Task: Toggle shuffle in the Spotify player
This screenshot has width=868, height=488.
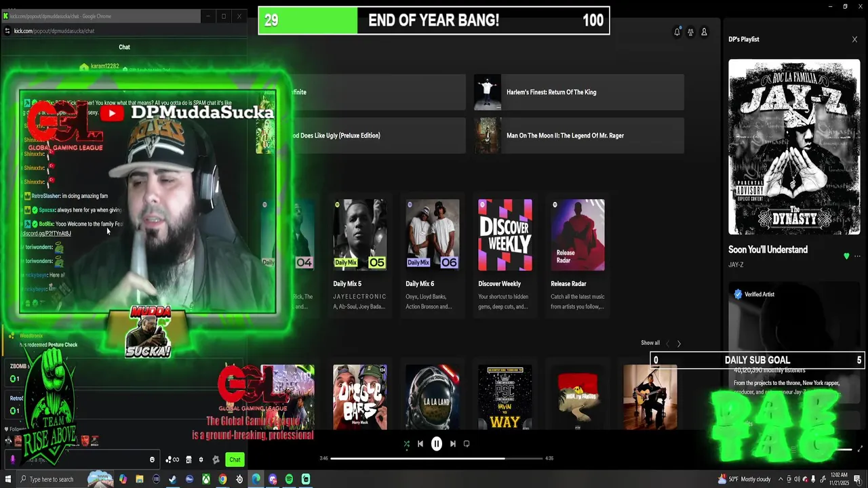Action: (x=406, y=444)
